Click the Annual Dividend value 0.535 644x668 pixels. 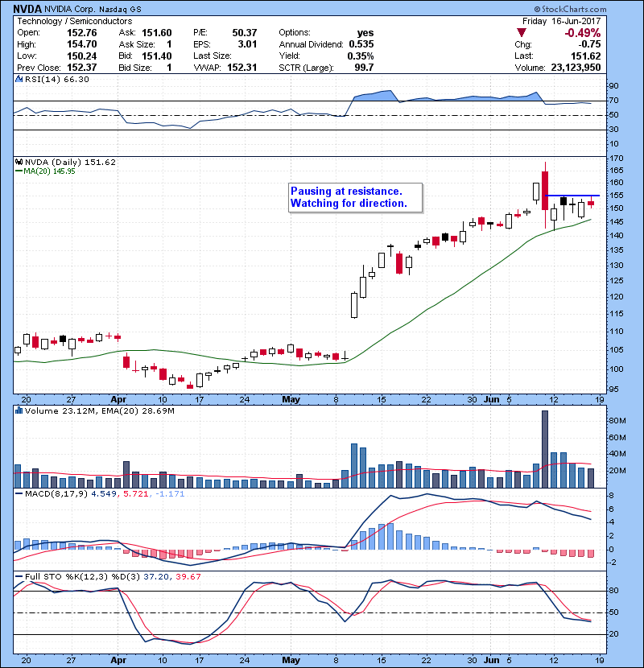pos(361,44)
